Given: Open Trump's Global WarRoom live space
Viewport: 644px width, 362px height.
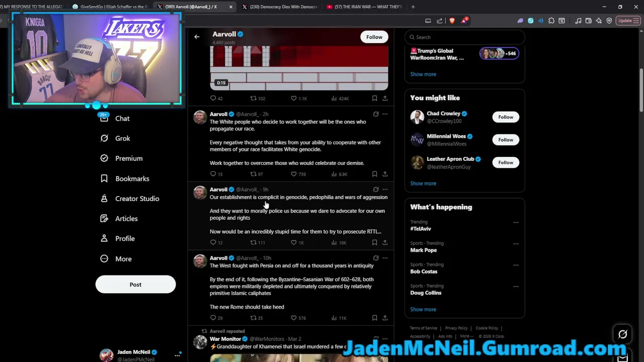Looking at the screenshot, I should point(464,54).
